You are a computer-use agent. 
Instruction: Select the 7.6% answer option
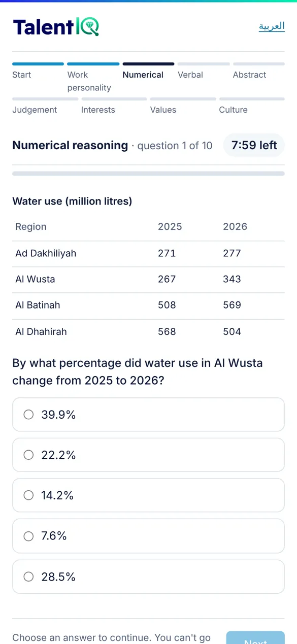pyautogui.click(x=148, y=536)
